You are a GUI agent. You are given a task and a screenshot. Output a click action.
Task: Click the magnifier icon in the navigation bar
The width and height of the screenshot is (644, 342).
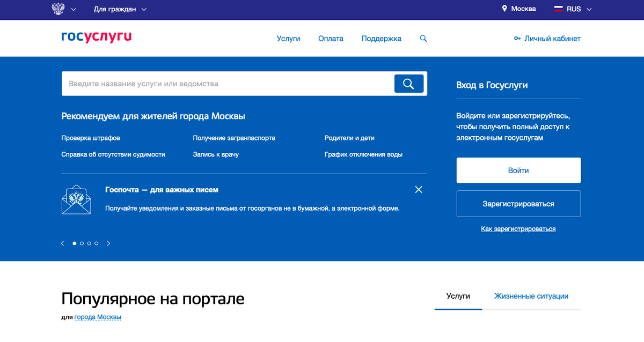click(x=423, y=39)
